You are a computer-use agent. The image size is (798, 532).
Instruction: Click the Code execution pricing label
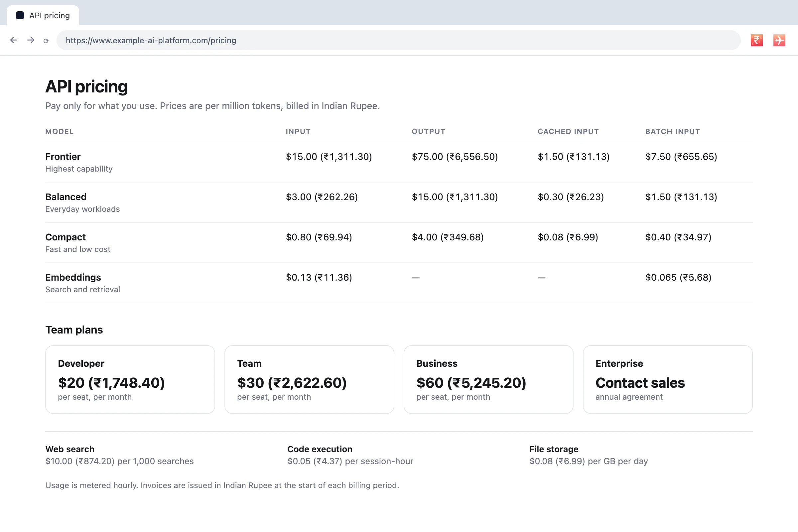click(x=320, y=449)
